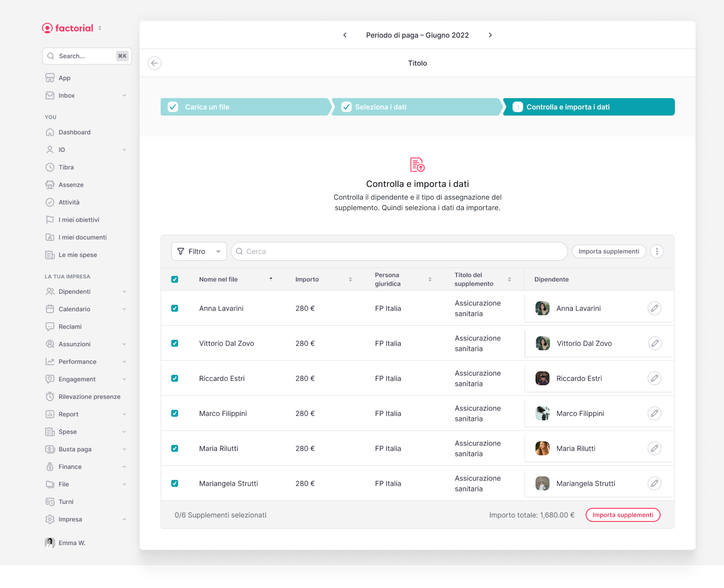Edit employee for Marco Filippini row
The width and height of the screenshot is (724, 588).
[x=654, y=413]
